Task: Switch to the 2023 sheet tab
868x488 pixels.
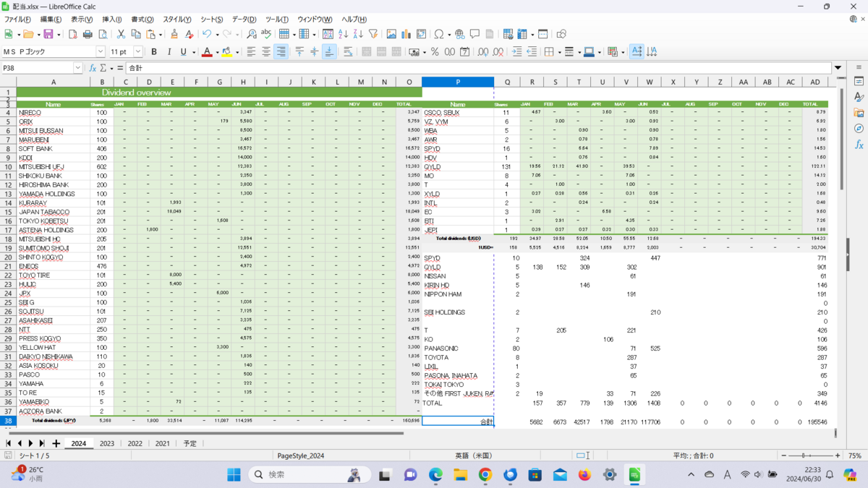Action: [106, 443]
